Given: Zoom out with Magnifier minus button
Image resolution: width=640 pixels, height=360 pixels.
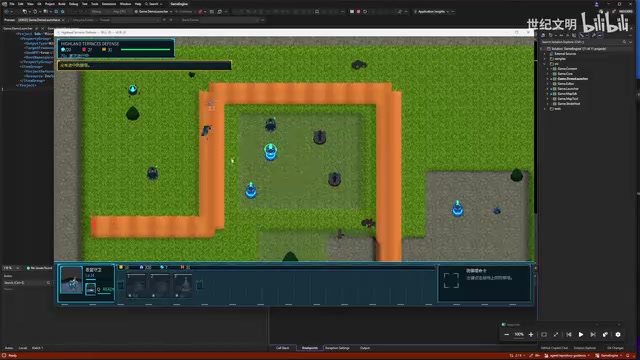Looking at the screenshot, I should point(507,335).
